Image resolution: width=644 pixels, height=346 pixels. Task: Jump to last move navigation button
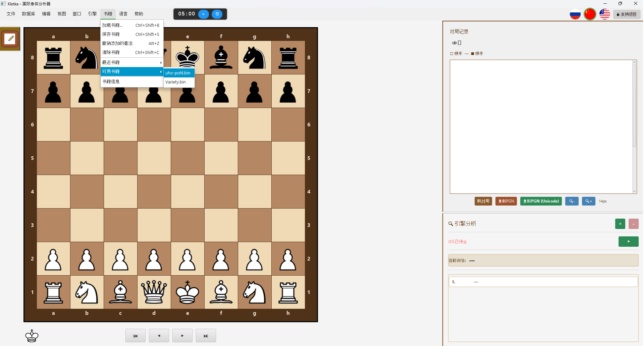coord(206,336)
